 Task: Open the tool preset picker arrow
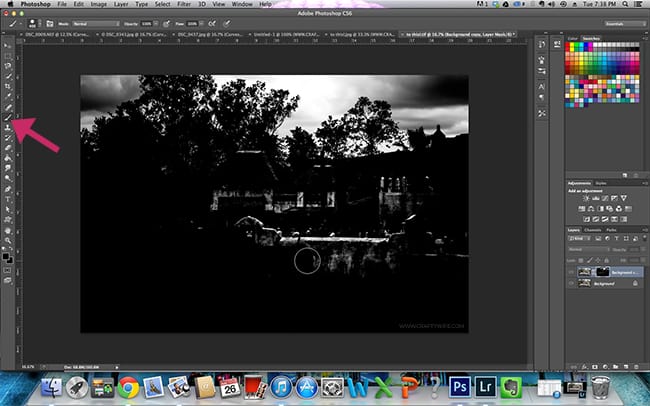tap(21, 24)
